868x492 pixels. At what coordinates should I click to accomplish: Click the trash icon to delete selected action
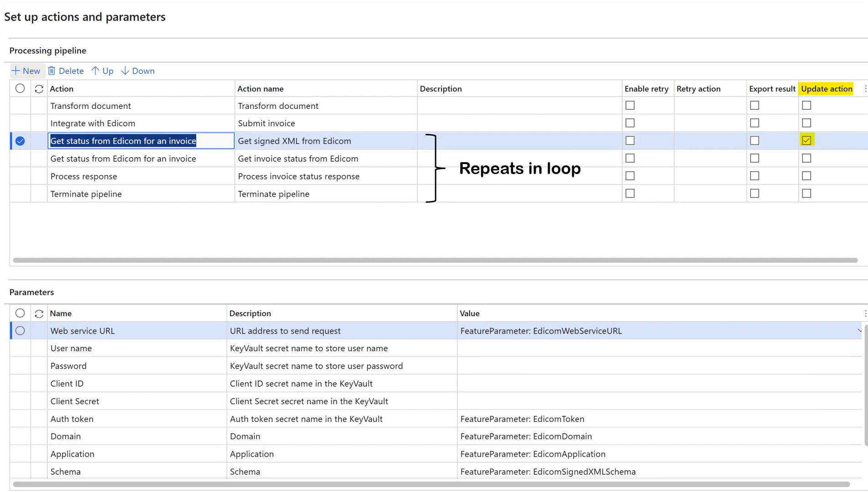pyautogui.click(x=51, y=71)
